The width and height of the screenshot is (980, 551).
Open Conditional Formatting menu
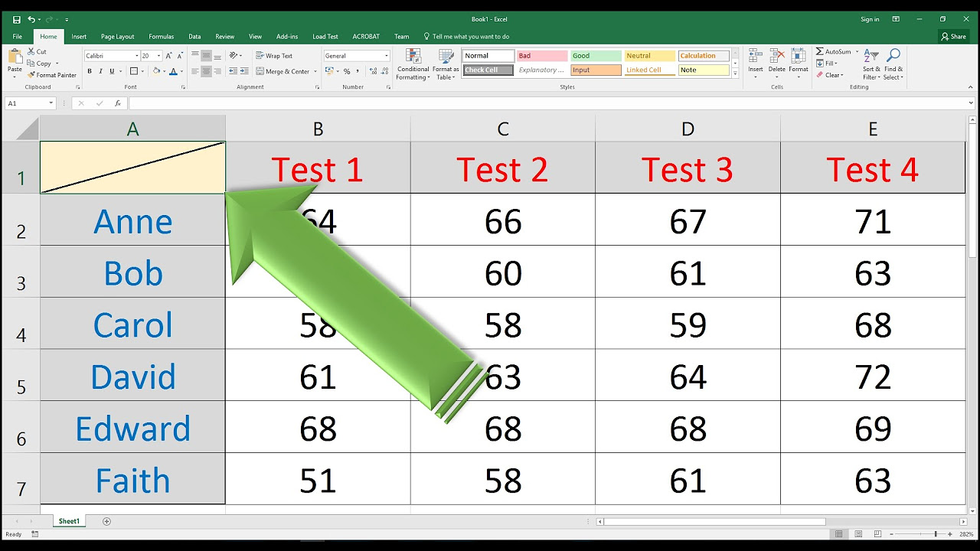[x=413, y=64]
